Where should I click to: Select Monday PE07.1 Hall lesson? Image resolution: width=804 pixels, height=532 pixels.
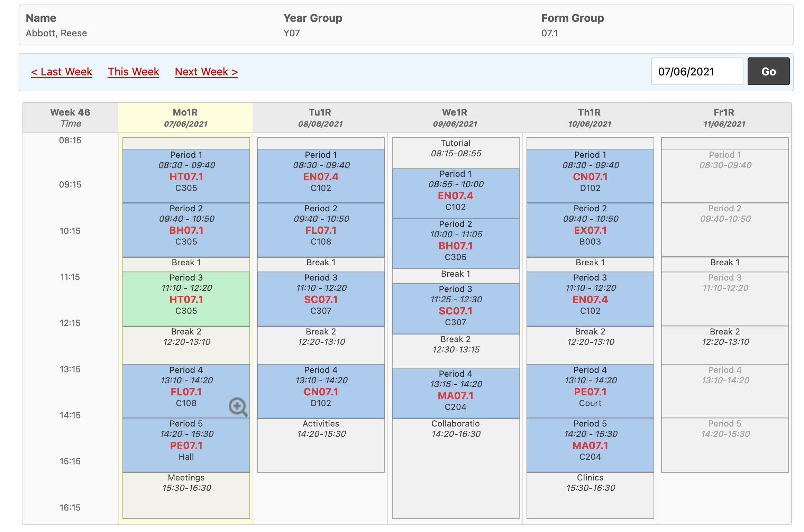click(x=186, y=445)
